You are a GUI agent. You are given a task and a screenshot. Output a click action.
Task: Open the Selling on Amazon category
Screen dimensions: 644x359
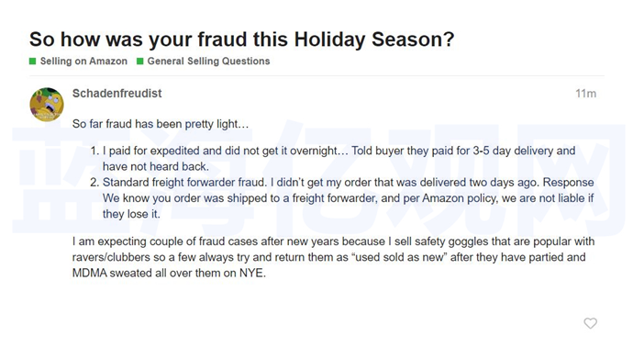coord(83,62)
